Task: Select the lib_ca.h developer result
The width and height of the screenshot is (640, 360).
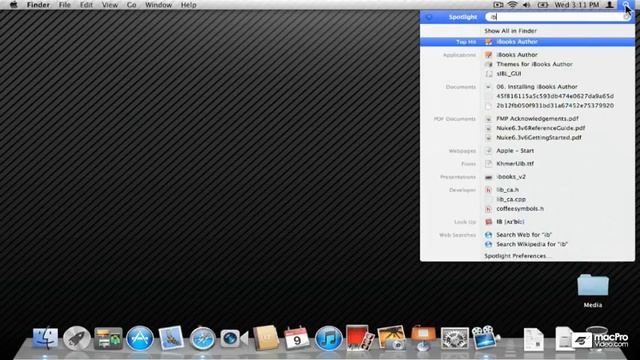Action: 527,190
